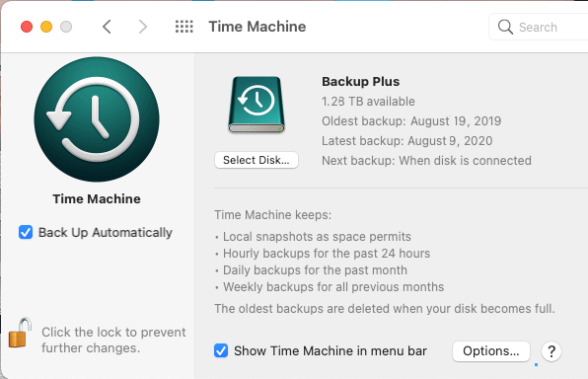Screen dimensions: 588x379
Task: Click Hourly backups for the past 24 hours
Action: 327,254
